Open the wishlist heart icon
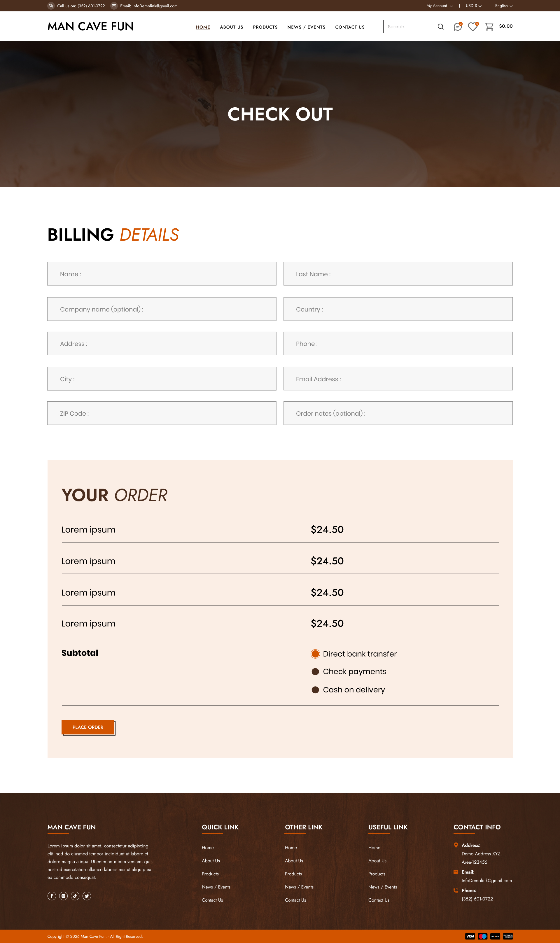560x943 pixels. click(473, 27)
